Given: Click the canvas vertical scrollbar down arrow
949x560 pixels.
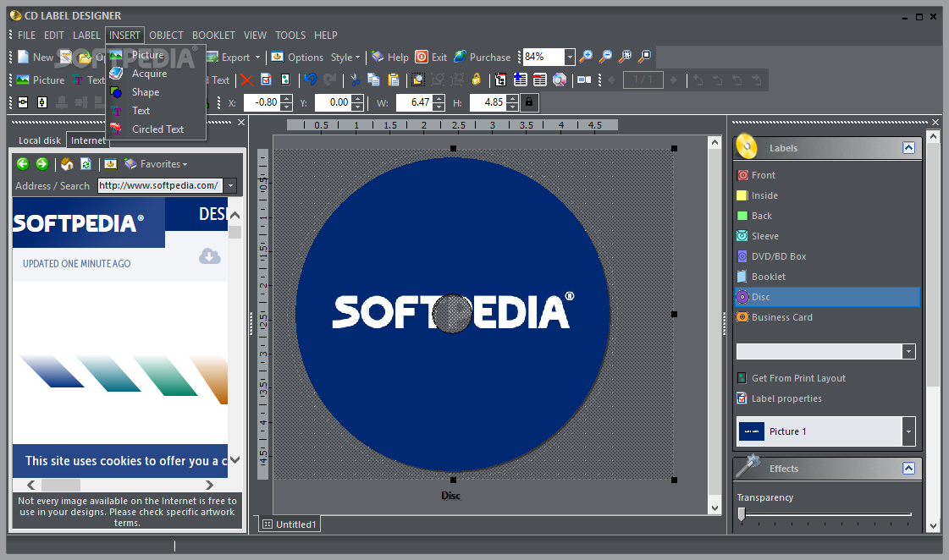Looking at the screenshot, I should (715, 508).
